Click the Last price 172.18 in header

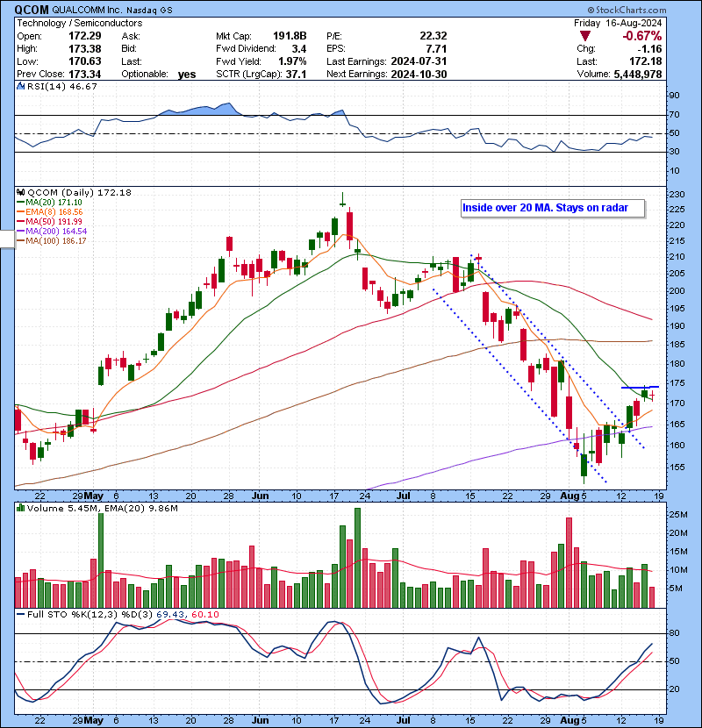(646, 61)
